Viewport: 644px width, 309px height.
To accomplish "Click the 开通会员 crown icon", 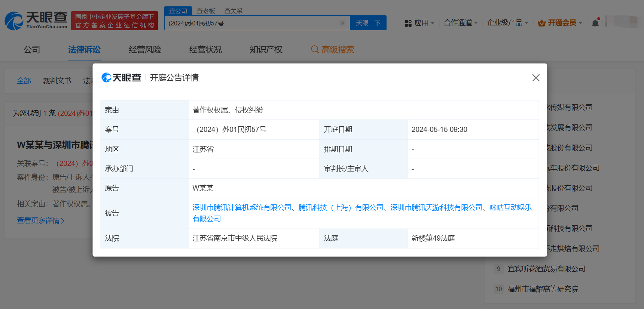I will pyautogui.click(x=541, y=23).
